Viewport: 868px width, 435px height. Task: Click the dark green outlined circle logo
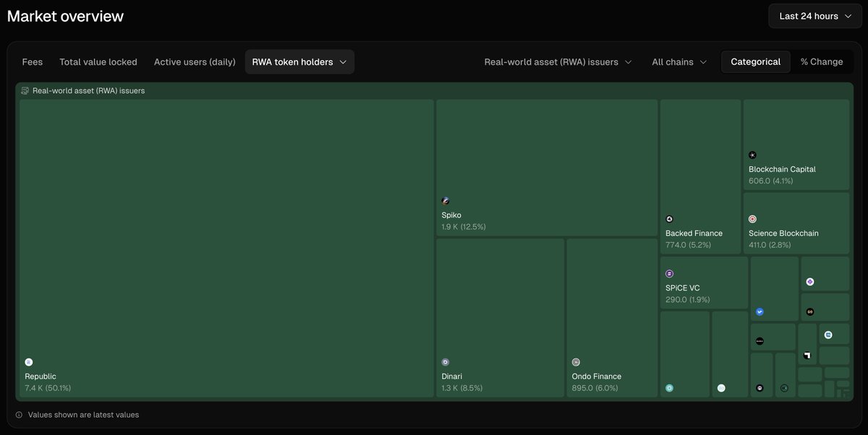pyautogui.click(x=784, y=388)
